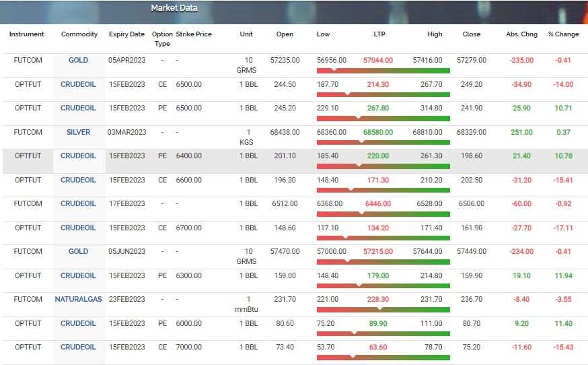Viewport: 588px width, 365px height.
Task: Click low price 6368.00
Action: (x=330, y=203)
